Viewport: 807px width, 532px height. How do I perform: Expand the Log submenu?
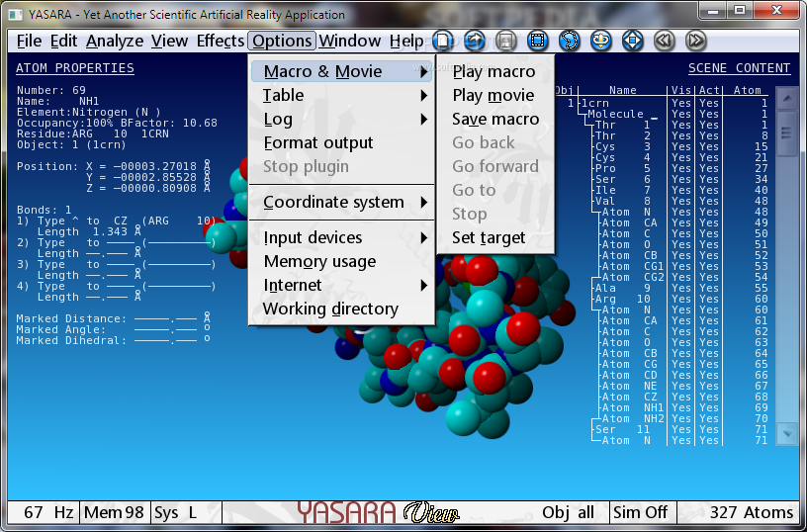[x=342, y=119]
